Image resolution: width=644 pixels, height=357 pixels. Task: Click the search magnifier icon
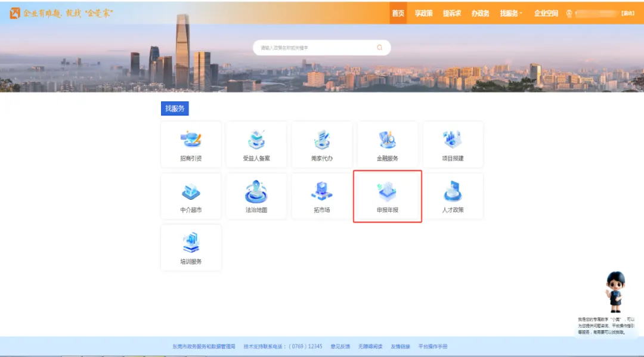[x=379, y=48]
